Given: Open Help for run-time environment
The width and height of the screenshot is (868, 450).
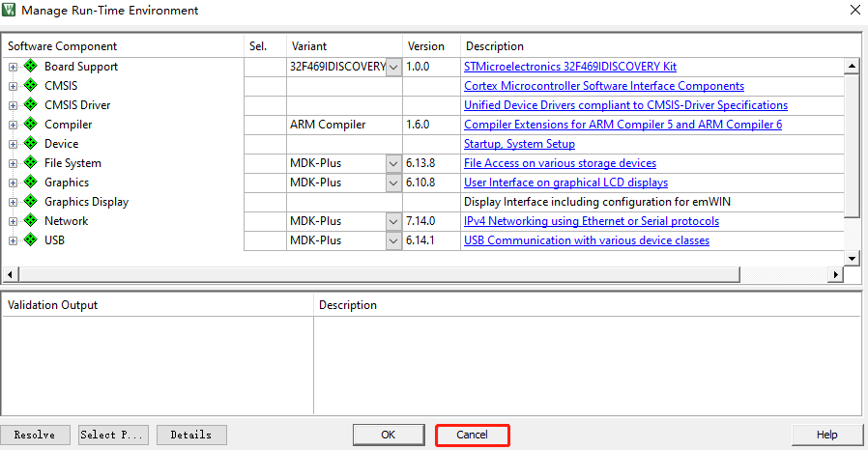Looking at the screenshot, I should [827, 436].
